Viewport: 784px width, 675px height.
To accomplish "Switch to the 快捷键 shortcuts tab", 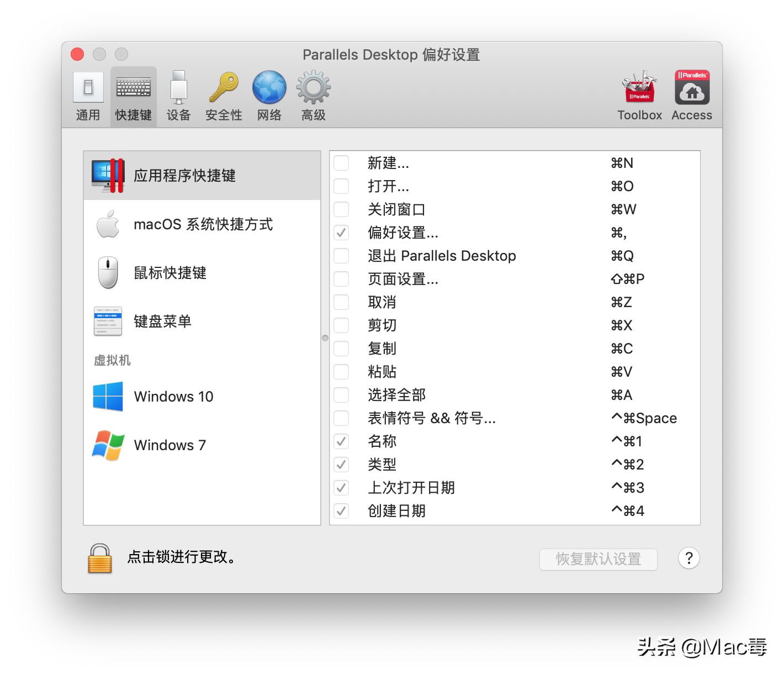I will point(133,96).
